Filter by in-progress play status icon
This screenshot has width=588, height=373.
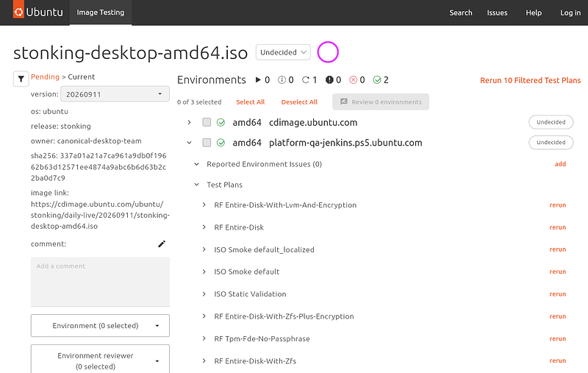(x=258, y=80)
